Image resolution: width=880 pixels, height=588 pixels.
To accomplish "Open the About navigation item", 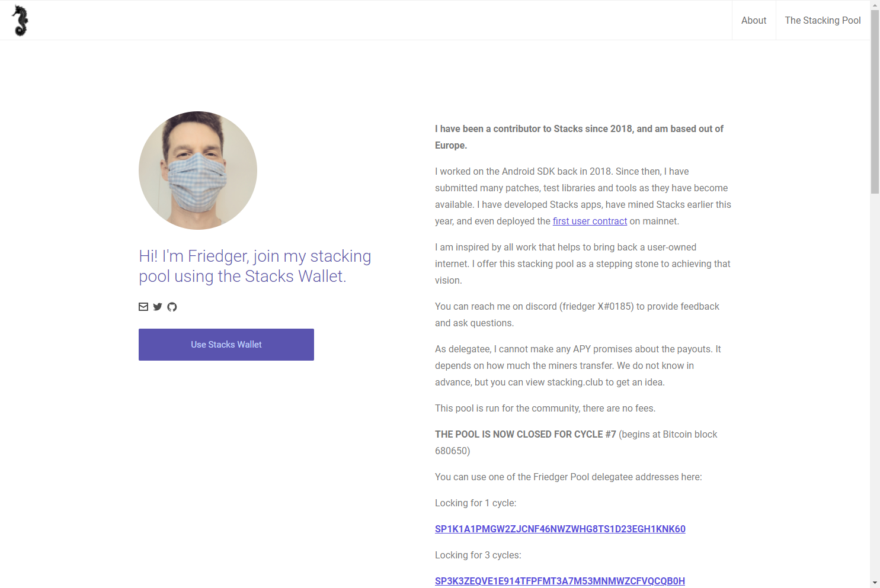I will 754,20.
